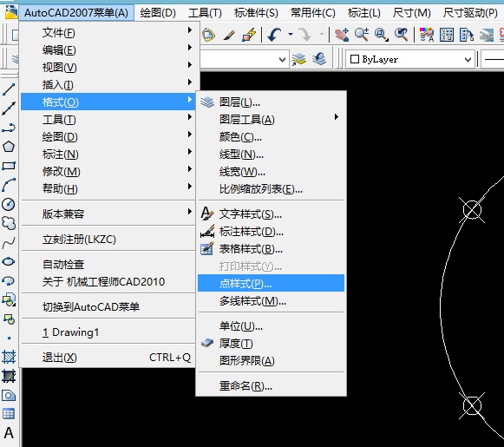504x447 pixels.
Task: Expand the 文件(F) submenu
Action: [x=108, y=32]
